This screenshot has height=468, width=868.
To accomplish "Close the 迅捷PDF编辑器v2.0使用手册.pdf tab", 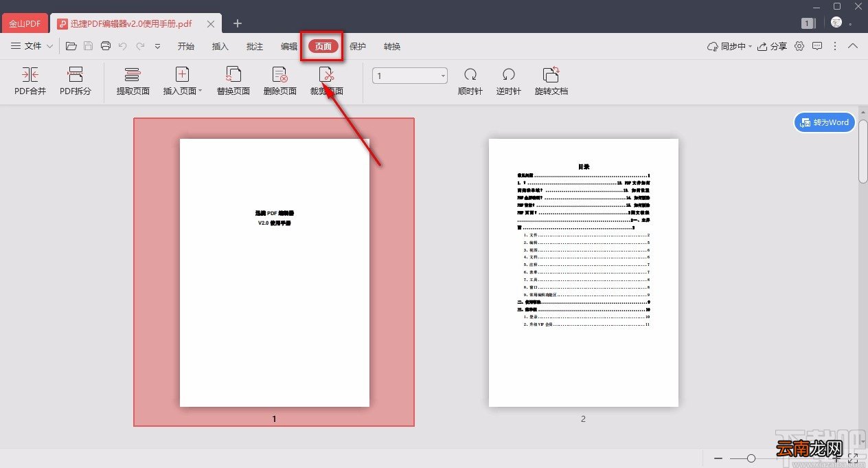I will pyautogui.click(x=211, y=23).
